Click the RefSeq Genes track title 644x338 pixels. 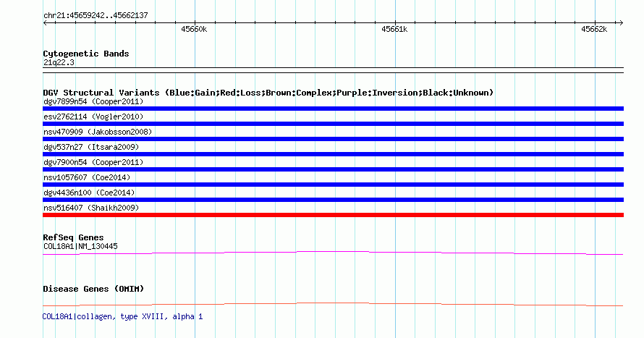73,238
